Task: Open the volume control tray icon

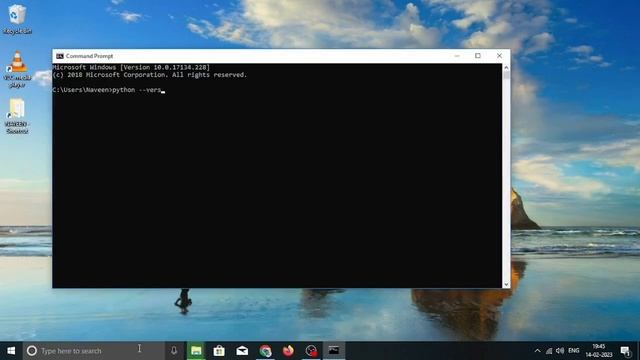Action: pyautogui.click(x=560, y=351)
